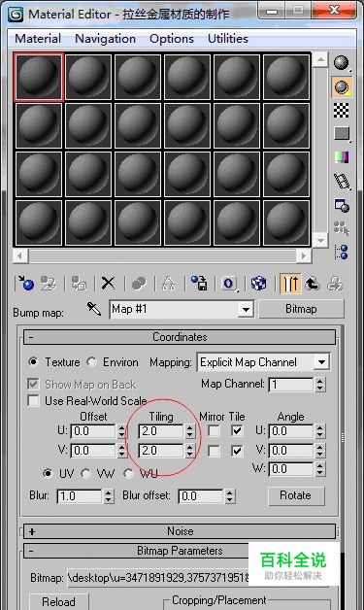Click the Video Color Check icon

[342, 157]
